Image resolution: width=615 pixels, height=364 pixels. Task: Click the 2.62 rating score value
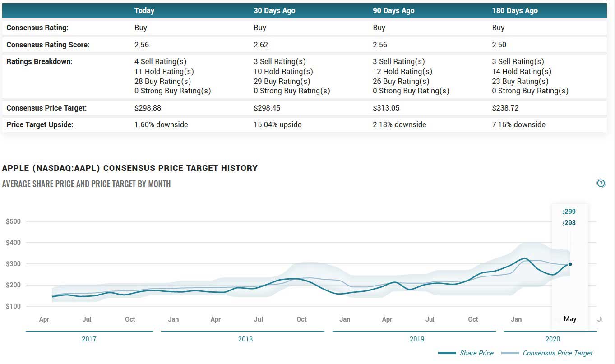[x=261, y=45]
